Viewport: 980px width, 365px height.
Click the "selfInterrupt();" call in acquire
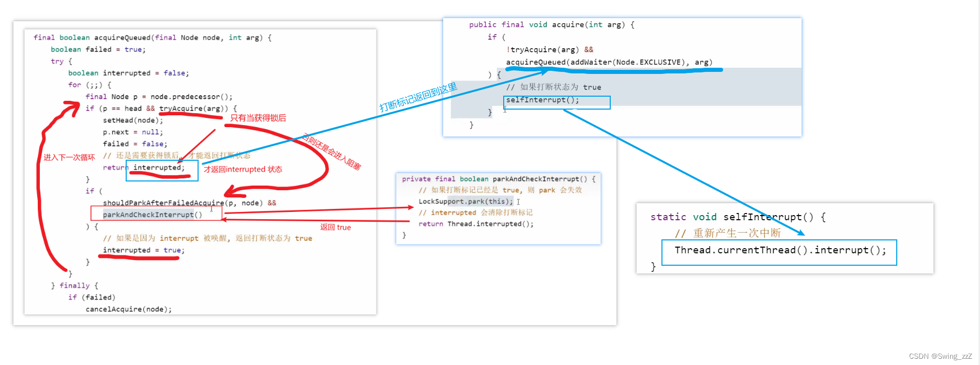542,100
